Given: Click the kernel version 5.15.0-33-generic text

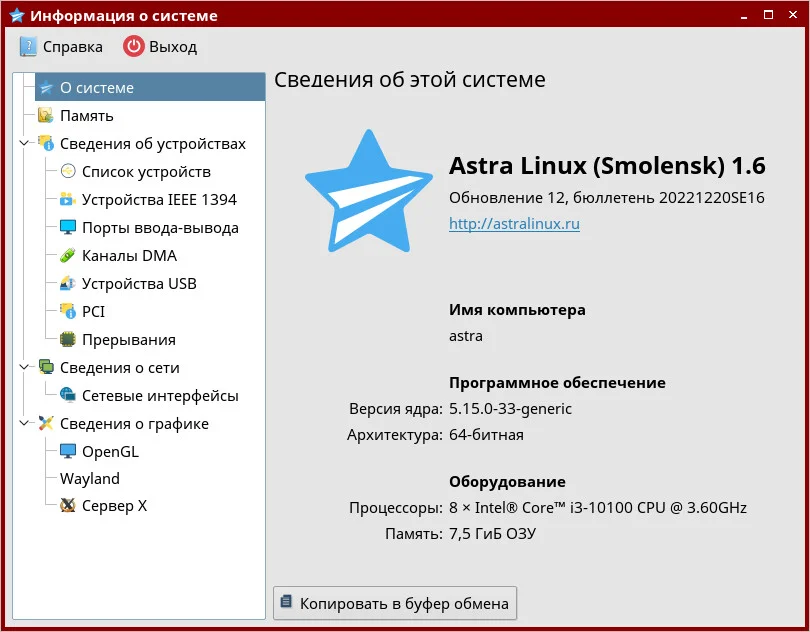Looking at the screenshot, I should pyautogui.click(x=510, y=409).
